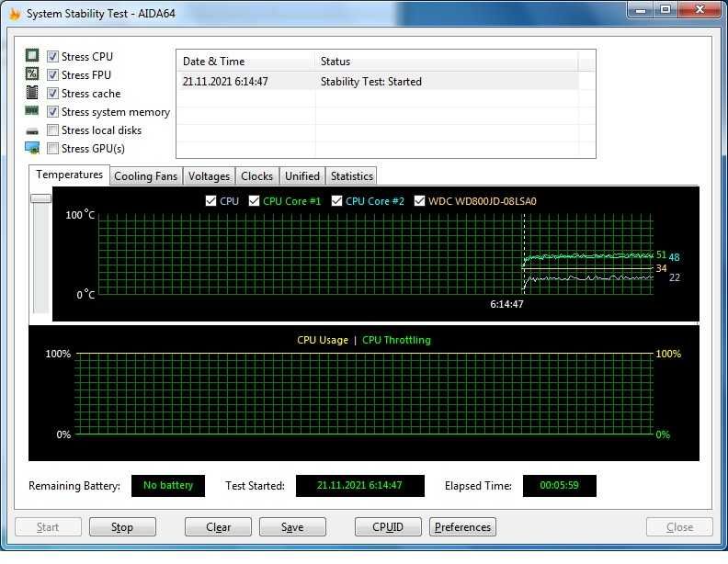The image size is (728, 564).
Task: Click the 'No battery' status field
Action: click(168, 486)
